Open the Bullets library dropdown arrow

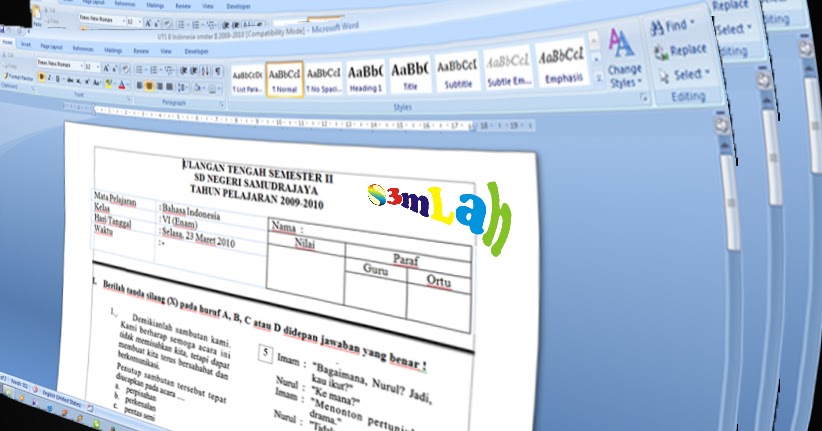146,70
